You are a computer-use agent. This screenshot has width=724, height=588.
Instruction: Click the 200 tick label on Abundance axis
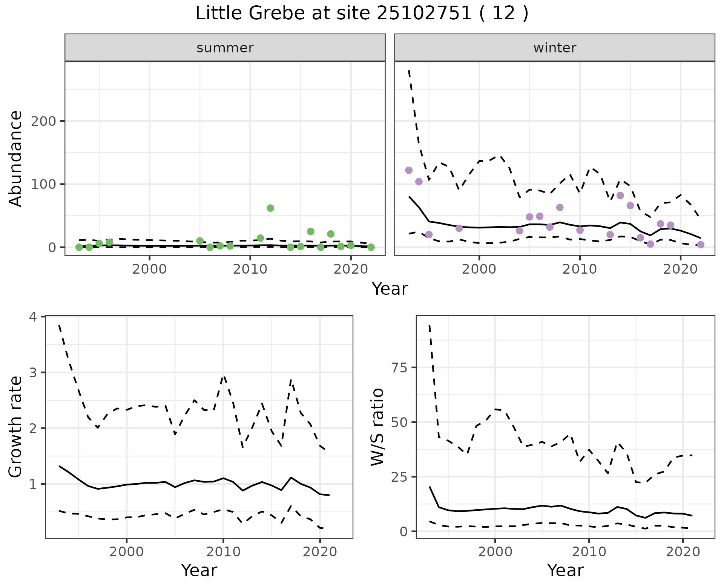point(43,121)
